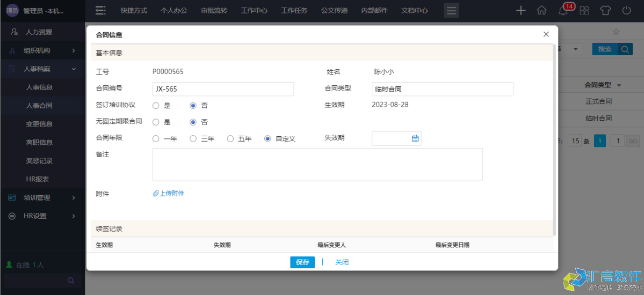Open the 内部邮件 menu item
The height and width of the screenshot is (295, 644).
click(374, 10)
